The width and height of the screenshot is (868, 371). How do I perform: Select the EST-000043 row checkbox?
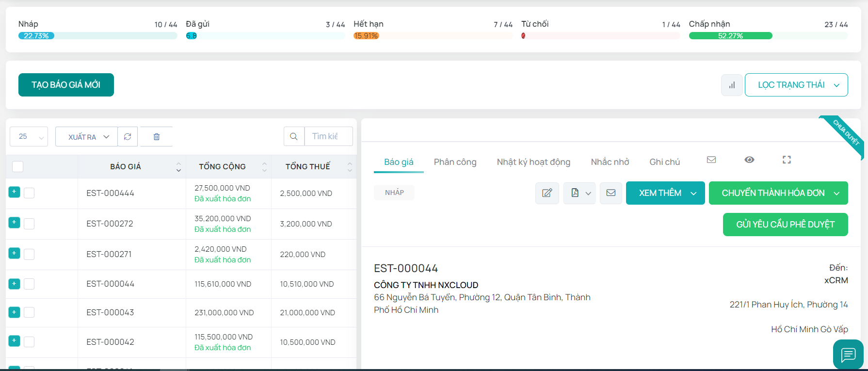[29, 312]
